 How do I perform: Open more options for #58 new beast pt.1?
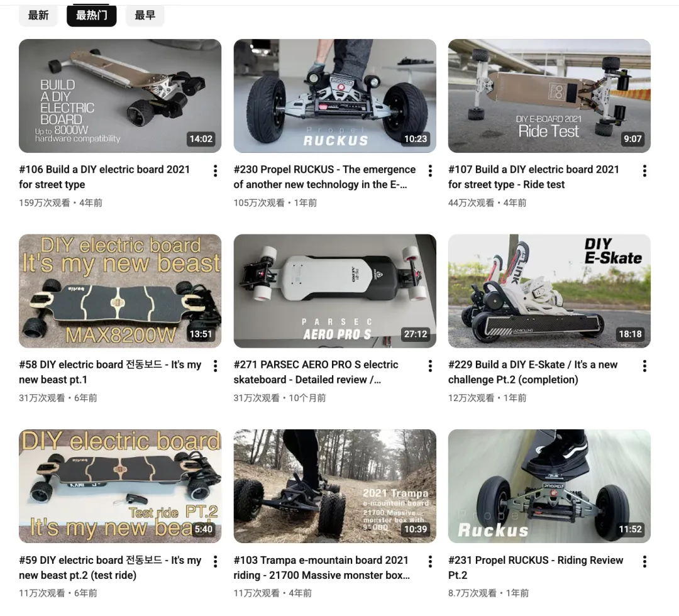click(215, 366)
